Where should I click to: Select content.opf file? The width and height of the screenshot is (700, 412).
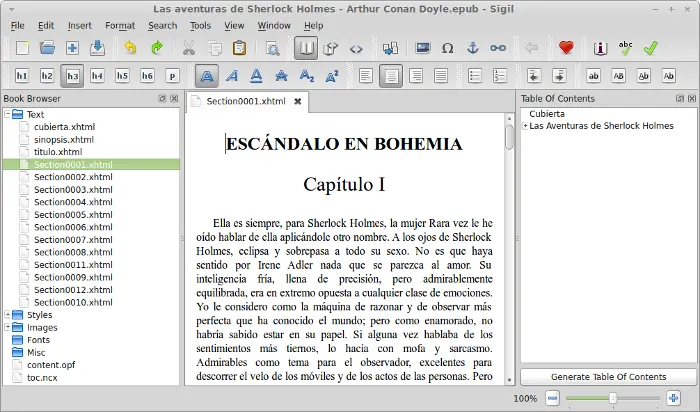tap(51, 365)
